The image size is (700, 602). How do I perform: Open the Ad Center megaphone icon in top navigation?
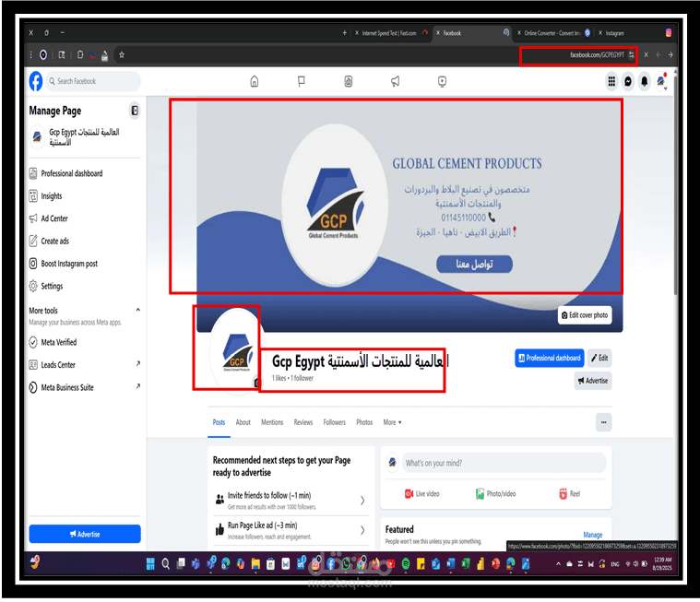(395, 81)
